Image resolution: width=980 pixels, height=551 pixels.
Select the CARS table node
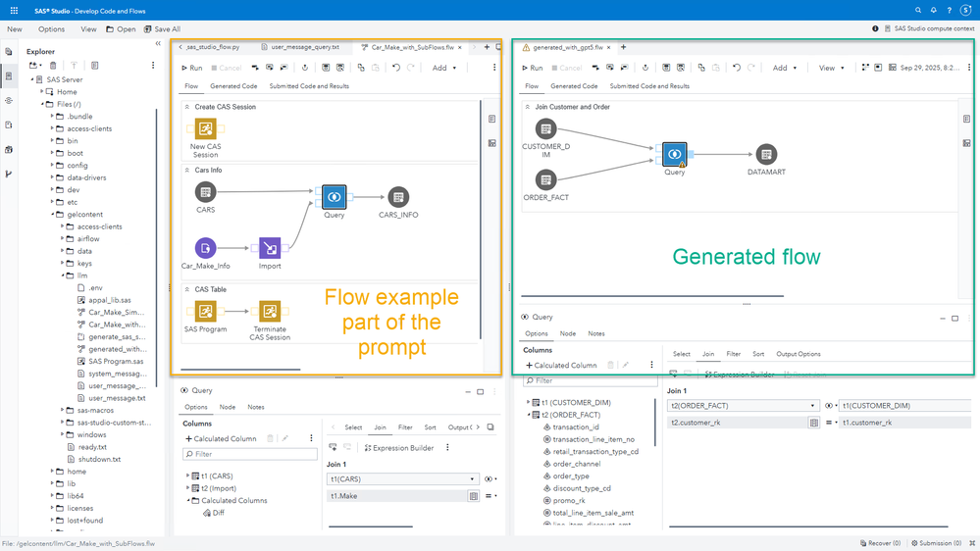pyautogui.click(x=206, y=192)
